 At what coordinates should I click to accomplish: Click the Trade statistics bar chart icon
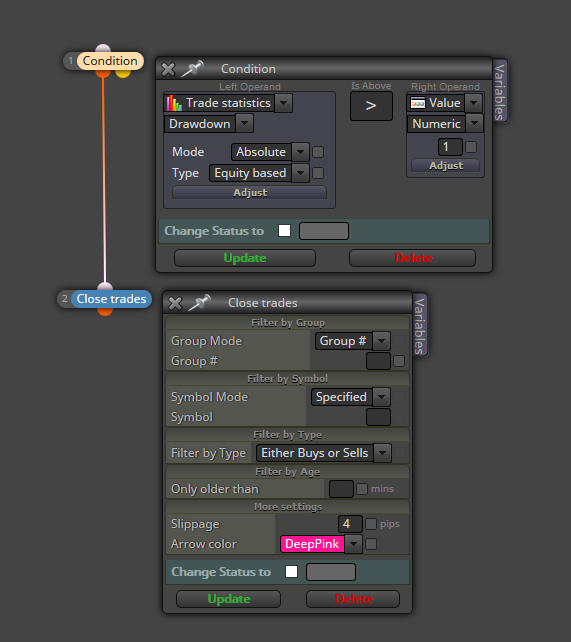[174, 103]
